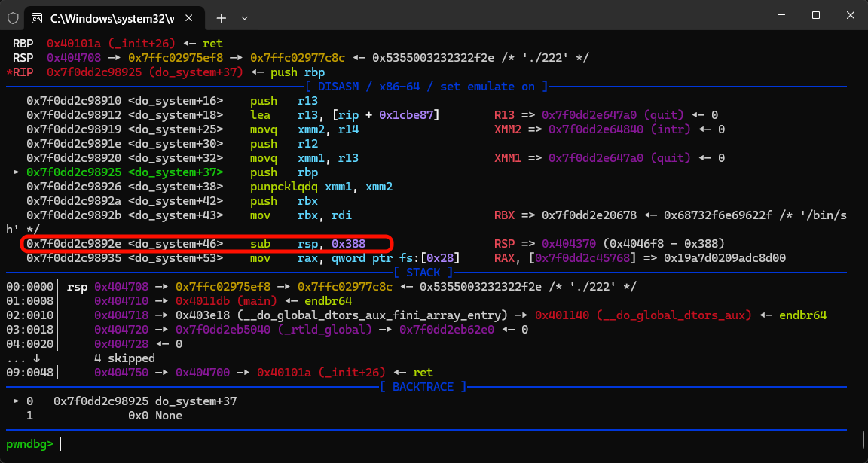The width and height of the screenshot is (868, 463).
Task: Close the terminal window
Action: pyautogui.click(x=850, y=16)
